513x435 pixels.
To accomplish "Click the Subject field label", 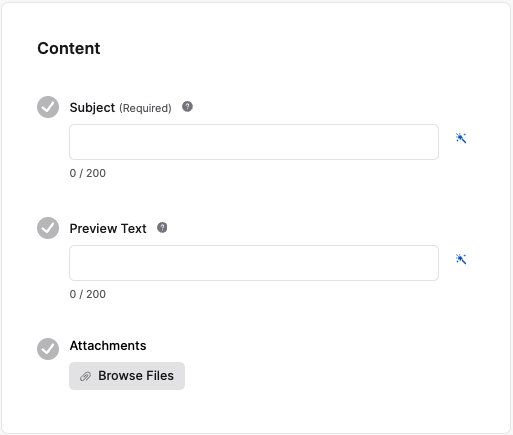I will click(x=92, y=108).
